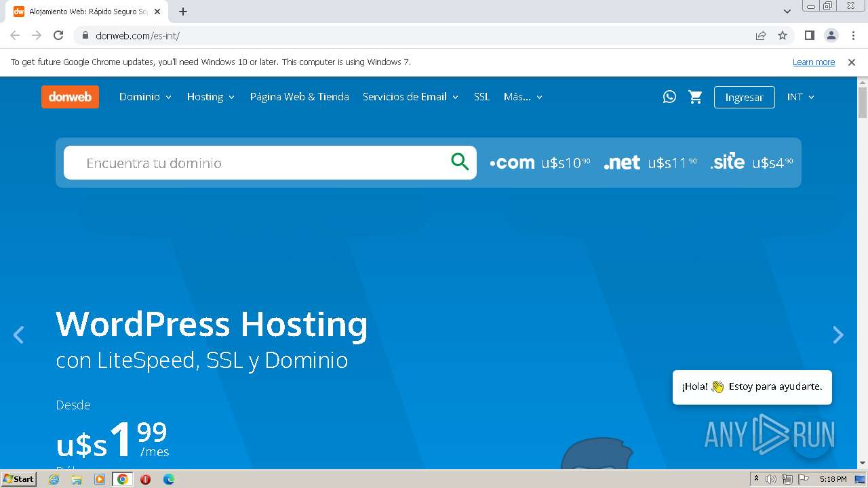Focus the Encuentra tu dominio field

(270, 163)
